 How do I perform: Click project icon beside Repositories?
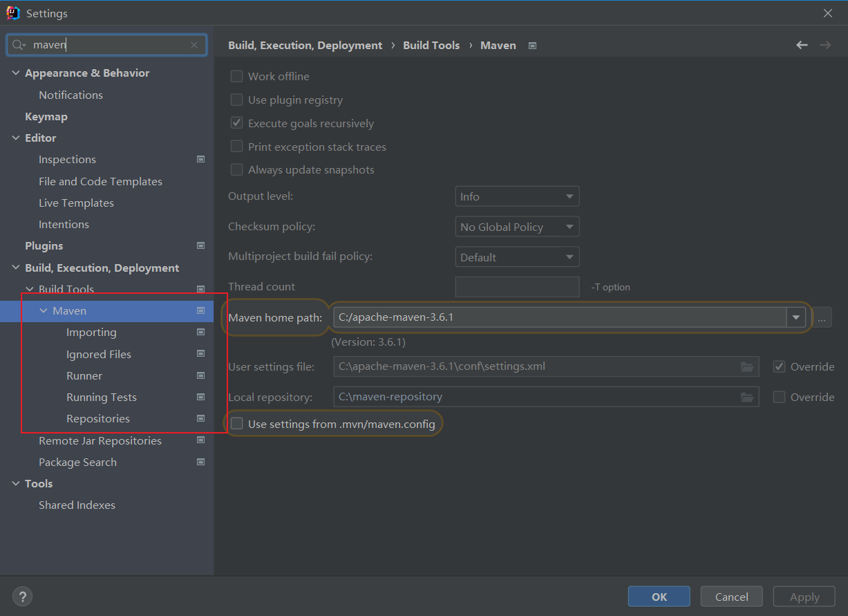(200, 418)
